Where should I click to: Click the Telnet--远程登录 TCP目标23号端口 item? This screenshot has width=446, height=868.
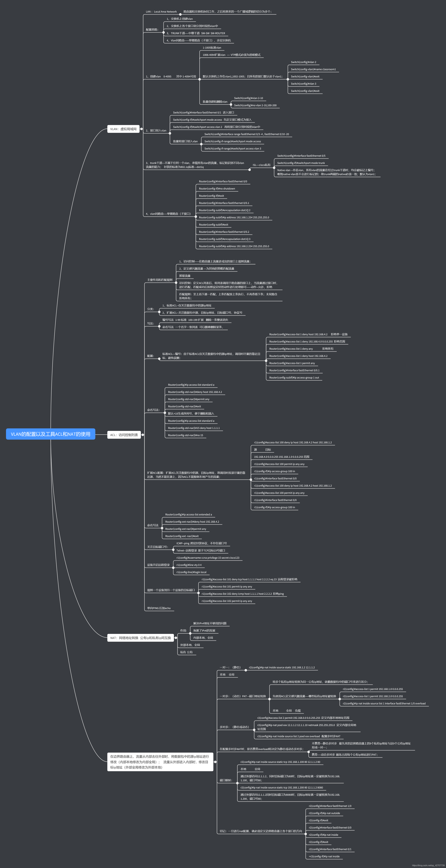[201, 551]
